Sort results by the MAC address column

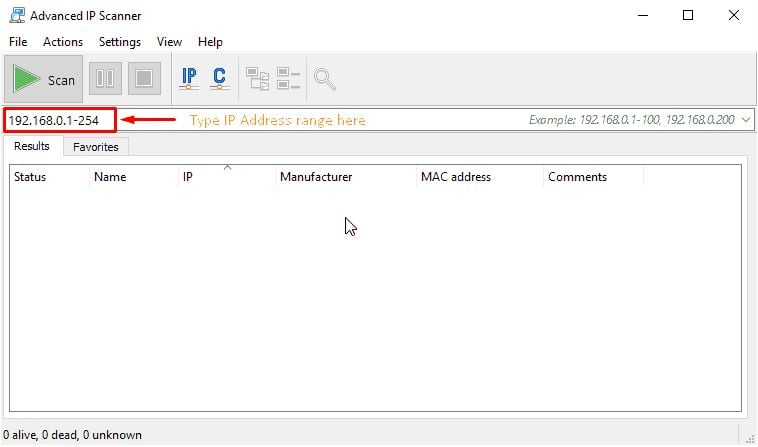(456, 177)
